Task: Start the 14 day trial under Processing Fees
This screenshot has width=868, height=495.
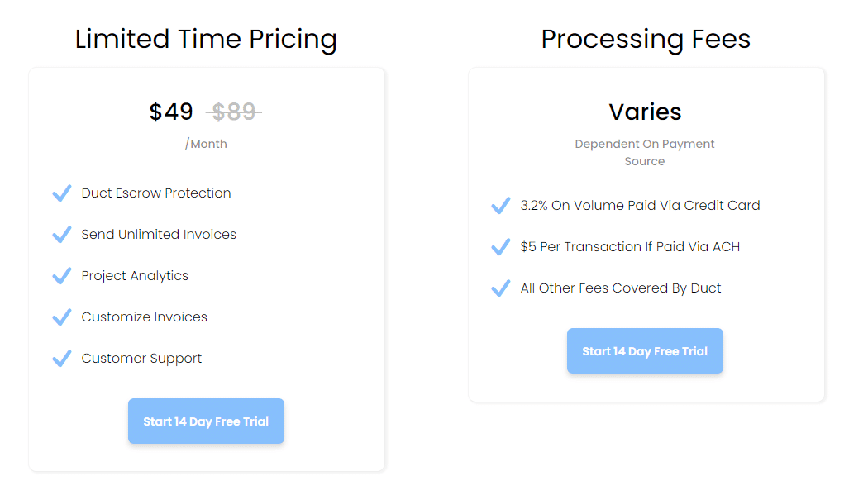Action: coord(645,350)
